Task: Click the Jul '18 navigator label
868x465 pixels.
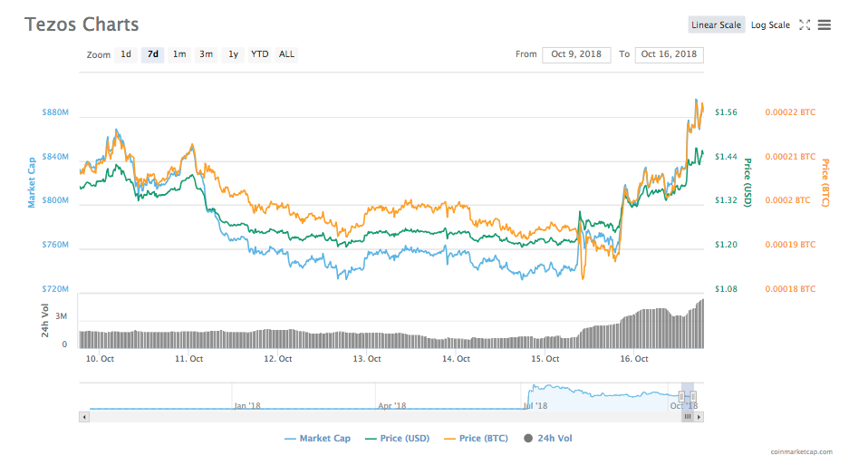Action: (x=535, y=406)
